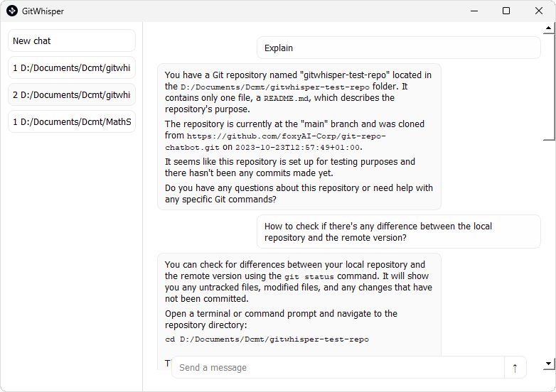The width and height of the screenshot is (556, 392).
Task: Click the chat scrollbar down arrow
Action: pyautogui.click(x=549, y=364)
